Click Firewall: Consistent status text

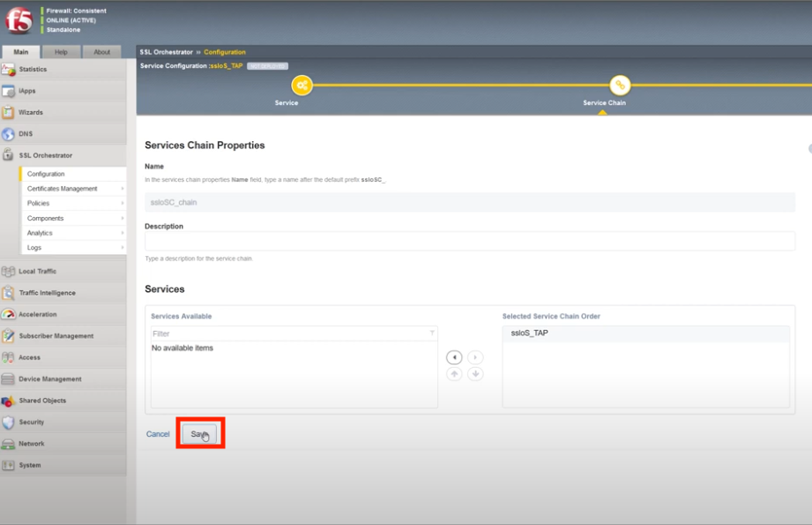point(76,11)
